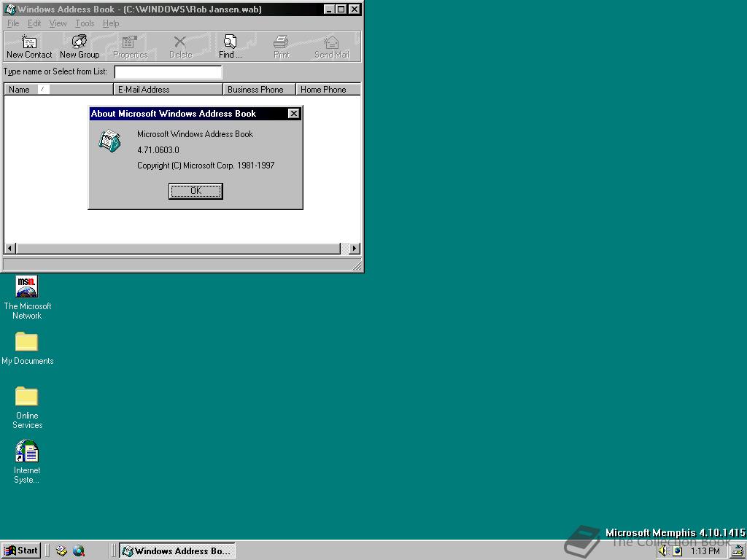Screen dimensions: 747x560
Task: Open The Microsoft Network desktop icon
Action: pyautogui.click(x=27, y=287)
